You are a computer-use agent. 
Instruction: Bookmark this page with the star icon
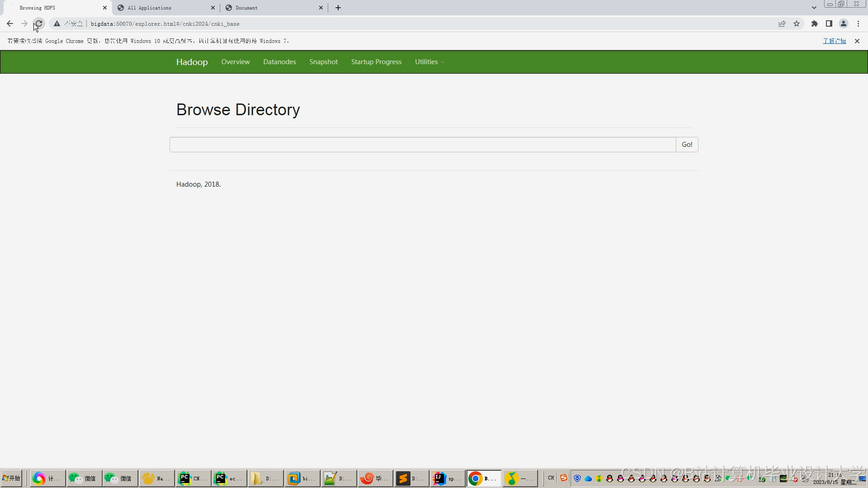(797, 23)
